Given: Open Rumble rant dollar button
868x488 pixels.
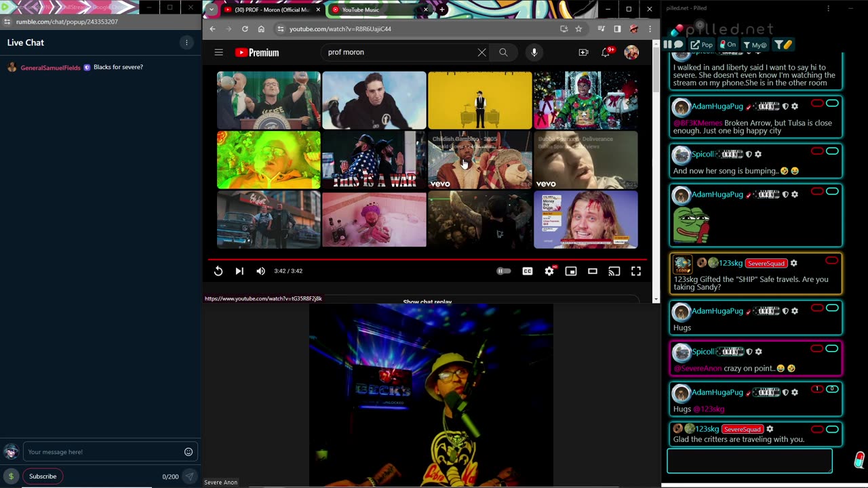Looking at the screenshot, I should (x=11, y=476).
